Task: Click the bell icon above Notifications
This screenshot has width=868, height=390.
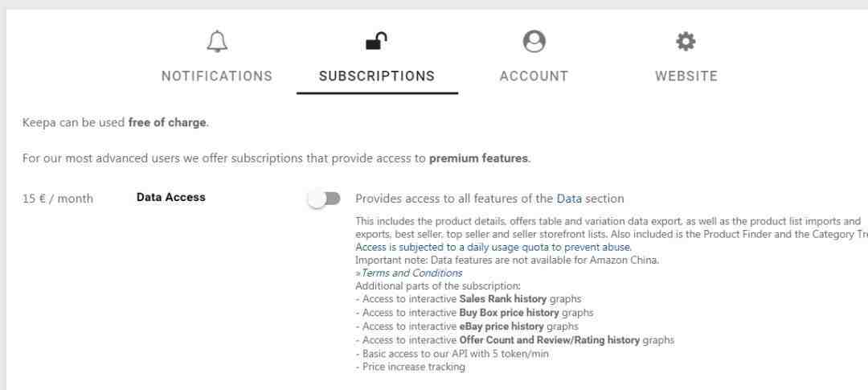Action: 217,42
